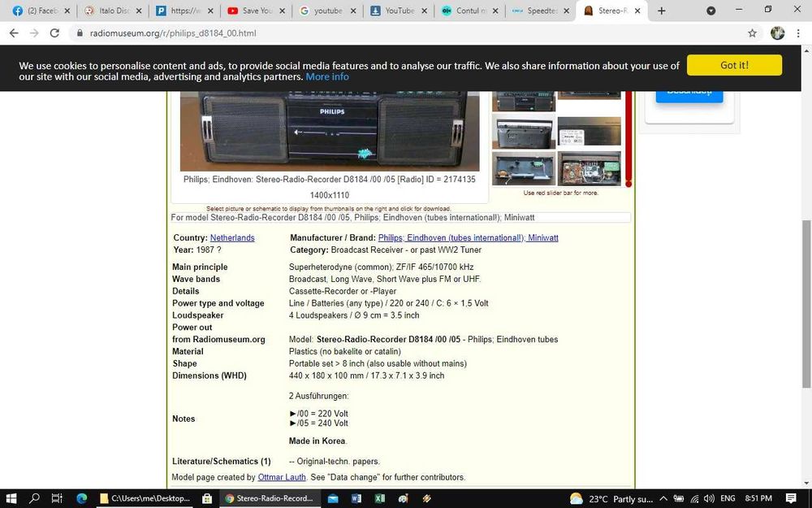812x508 pixels.
Task: Click the page vertical scrollbar thumb
Action: tap(806, 303)
